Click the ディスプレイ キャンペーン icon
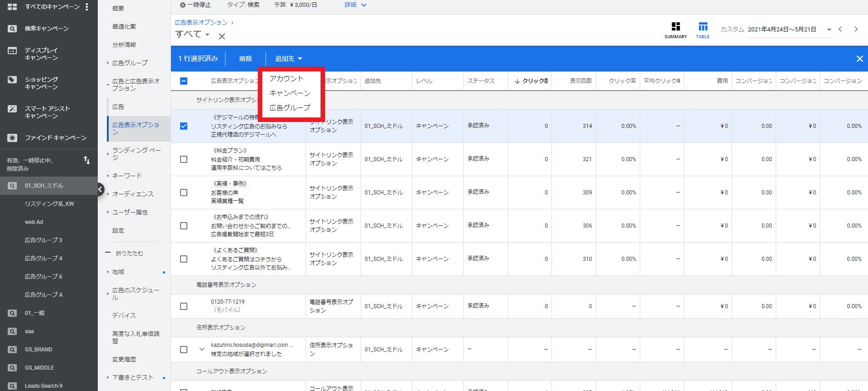868x391 pixels. pyautogui.click(x=12, y=51)
